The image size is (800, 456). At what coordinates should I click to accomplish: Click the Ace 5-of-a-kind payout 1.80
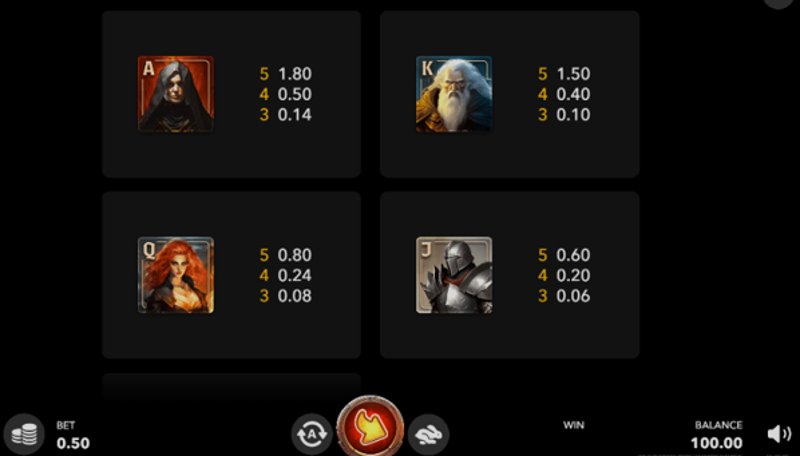[x=295, y=74]
